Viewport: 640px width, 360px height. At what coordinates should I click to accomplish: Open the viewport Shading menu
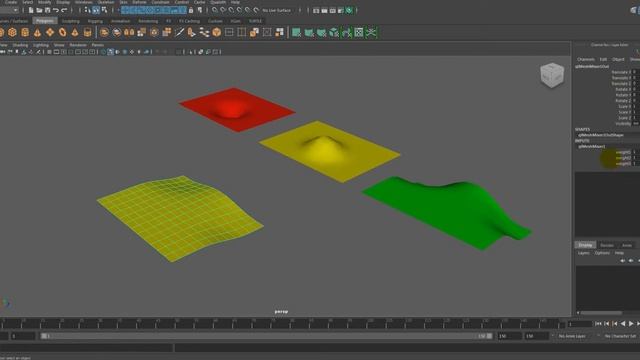click(20, 45)
